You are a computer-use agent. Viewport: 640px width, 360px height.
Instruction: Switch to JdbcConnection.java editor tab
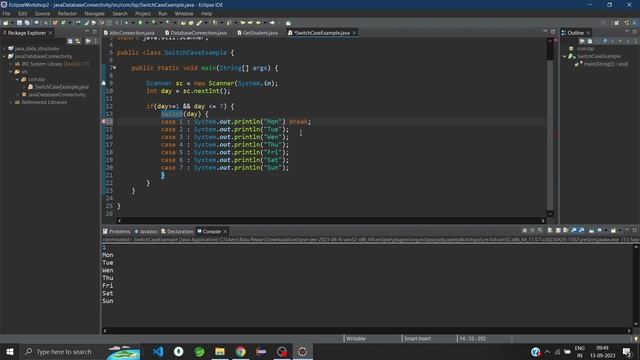[129, 33]
